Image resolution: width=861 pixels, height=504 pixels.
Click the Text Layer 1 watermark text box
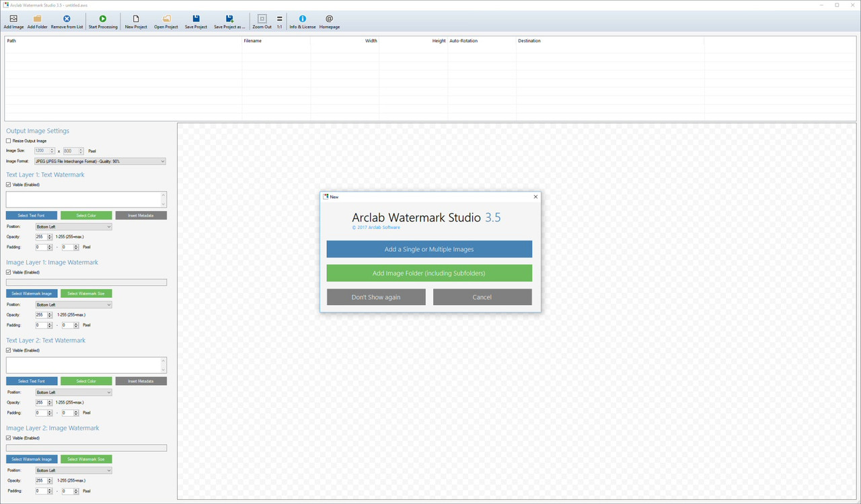tap(83, 199)
